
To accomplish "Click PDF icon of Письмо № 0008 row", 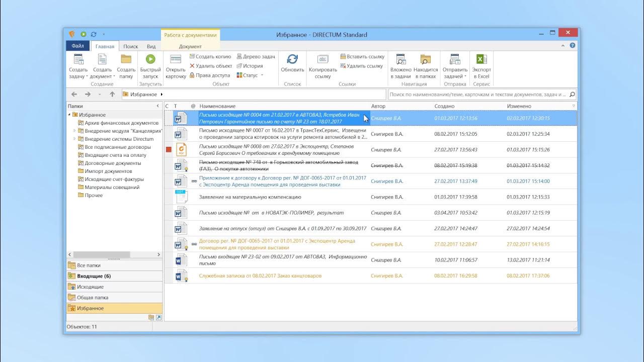I will pos(181,149).
